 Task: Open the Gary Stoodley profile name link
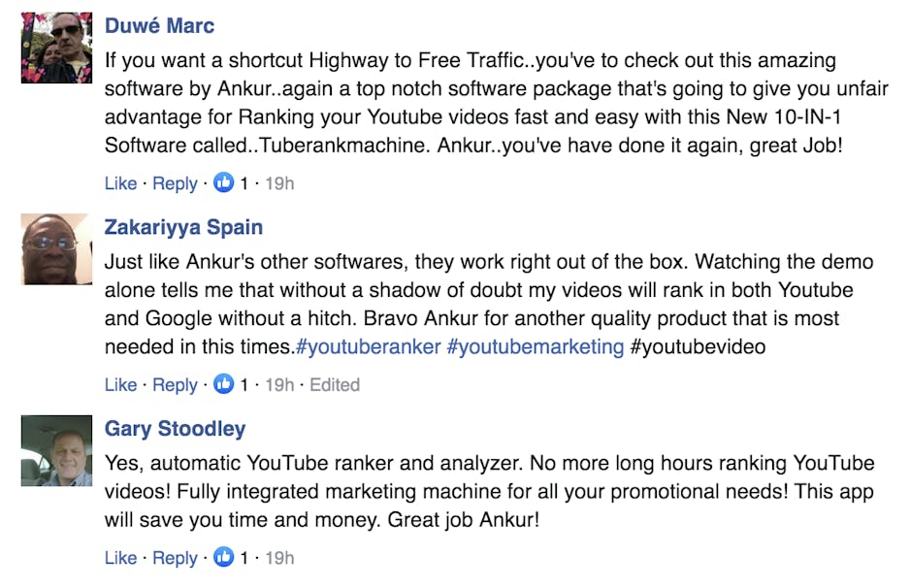coord(175,429)
